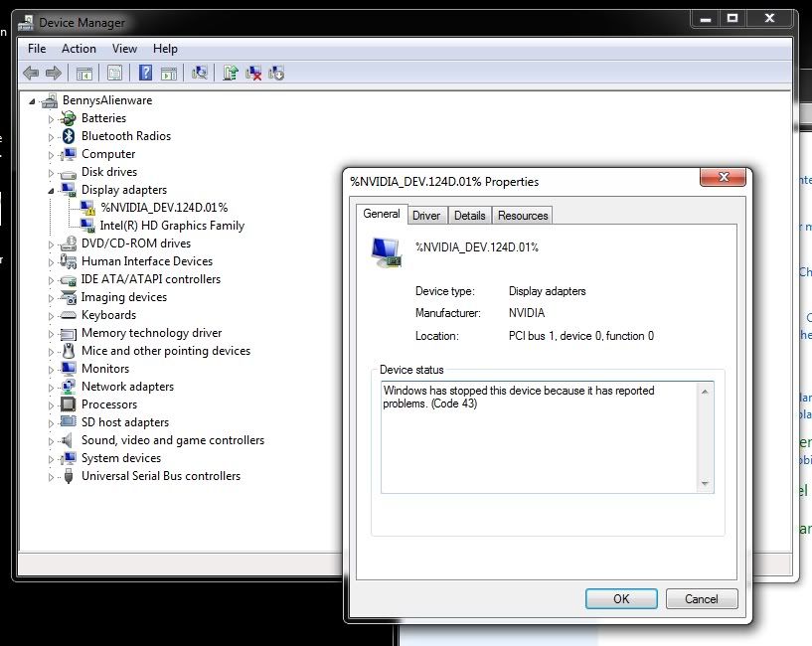The height and width of the screenshot is (646, 812).
Task: Select the 'Display adapters' tree label
Action: [x=124, y=190]
